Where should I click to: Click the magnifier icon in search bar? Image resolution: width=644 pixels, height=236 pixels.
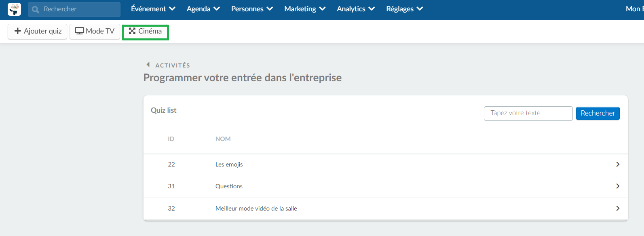click(36, 9)
